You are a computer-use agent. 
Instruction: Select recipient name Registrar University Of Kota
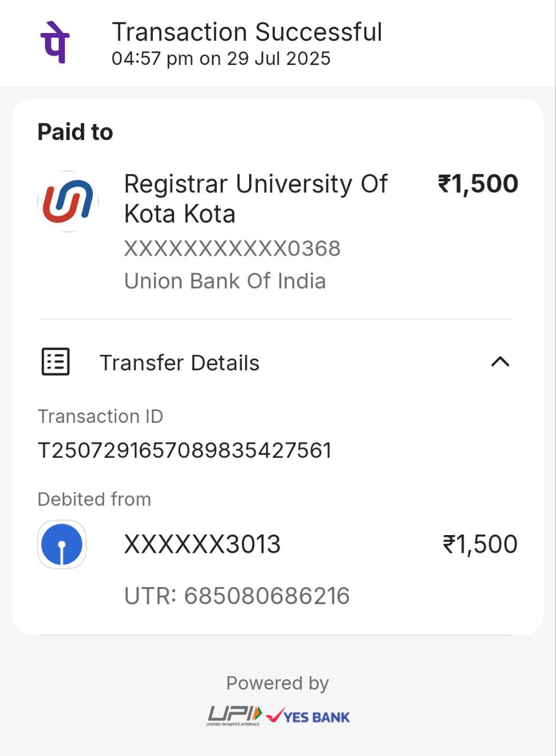[x=256, y=198]
